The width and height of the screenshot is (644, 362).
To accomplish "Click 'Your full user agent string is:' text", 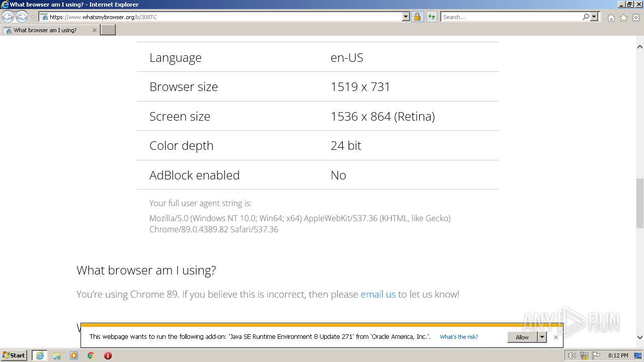I will click(200, 203).
